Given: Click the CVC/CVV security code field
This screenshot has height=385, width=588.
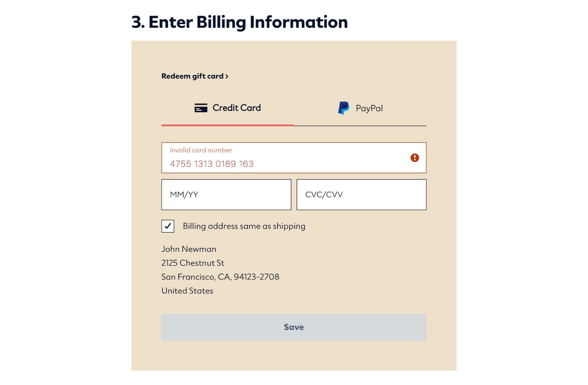Looking at the screenshot, I should pyautogui.click(x=361, y=195).
